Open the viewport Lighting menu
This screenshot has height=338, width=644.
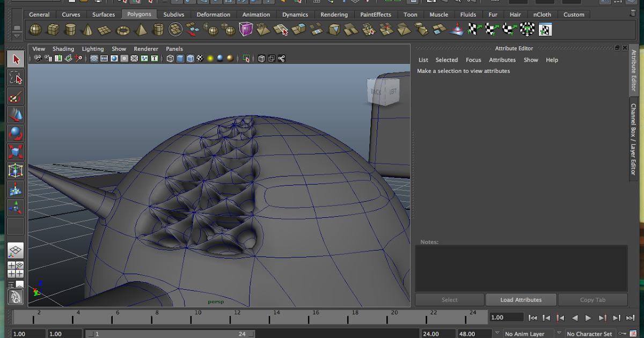point(93,49)
